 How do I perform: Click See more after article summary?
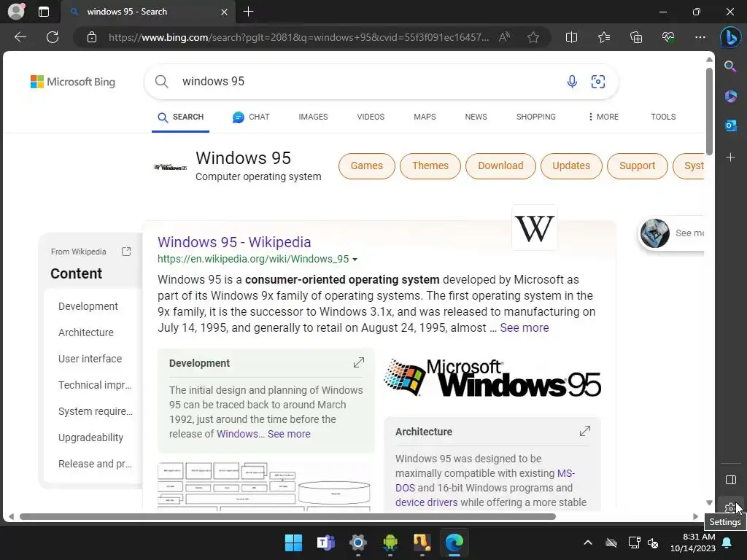524,327
